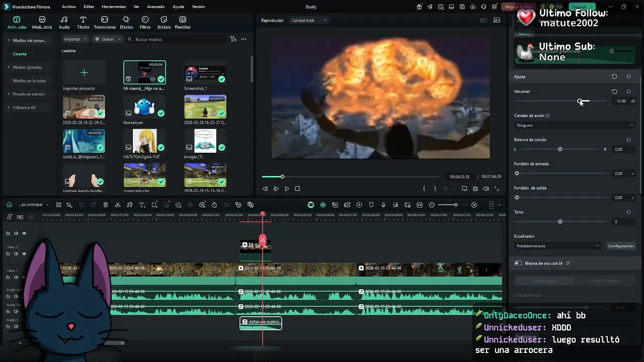Zoom in timeline with plus icon
The width and height of the screenshot is (644, 362).
click(x=474, y=205)
